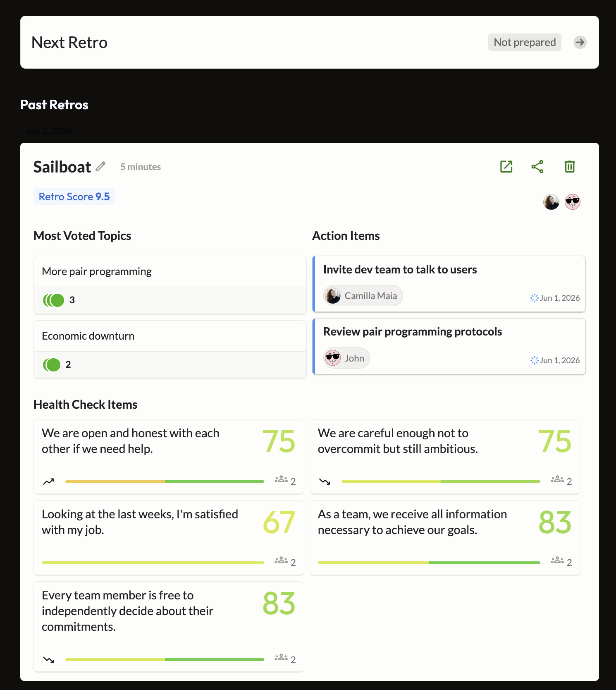Click the score bar on receive information card
616x690 pixels.
click(x=429, y=563)
